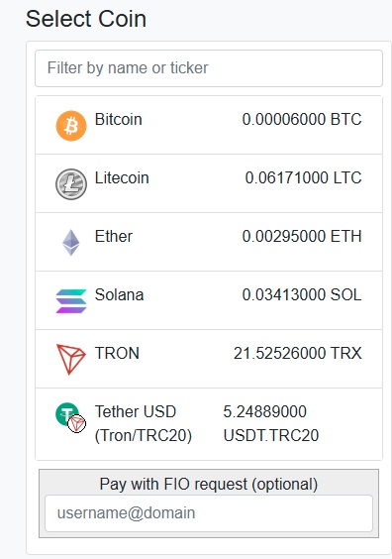Click the 21.52526000 TRX amount
Image resolution: width=392 pixels, height=559 pixels.
298,353
